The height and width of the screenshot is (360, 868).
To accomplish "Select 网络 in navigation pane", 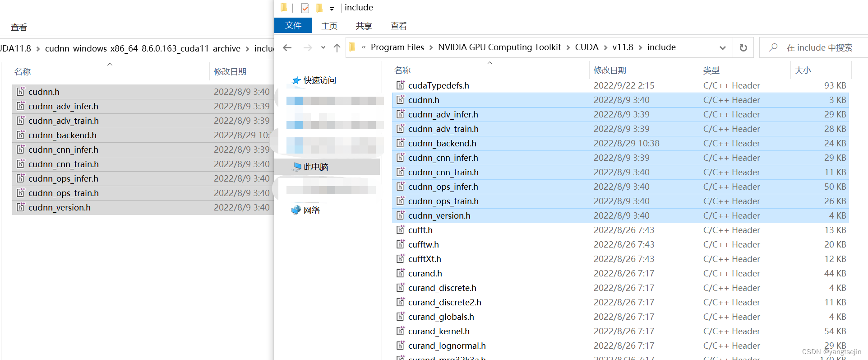I will point(311,210).
